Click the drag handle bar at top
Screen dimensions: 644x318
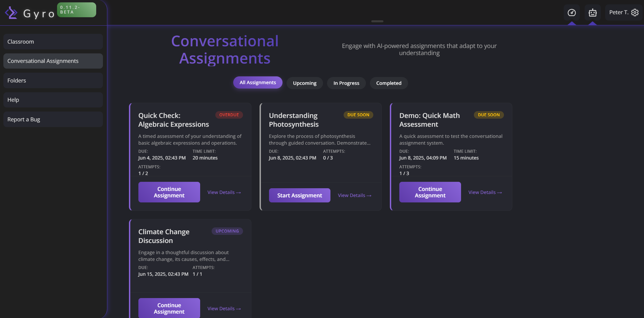pos(377,21)
